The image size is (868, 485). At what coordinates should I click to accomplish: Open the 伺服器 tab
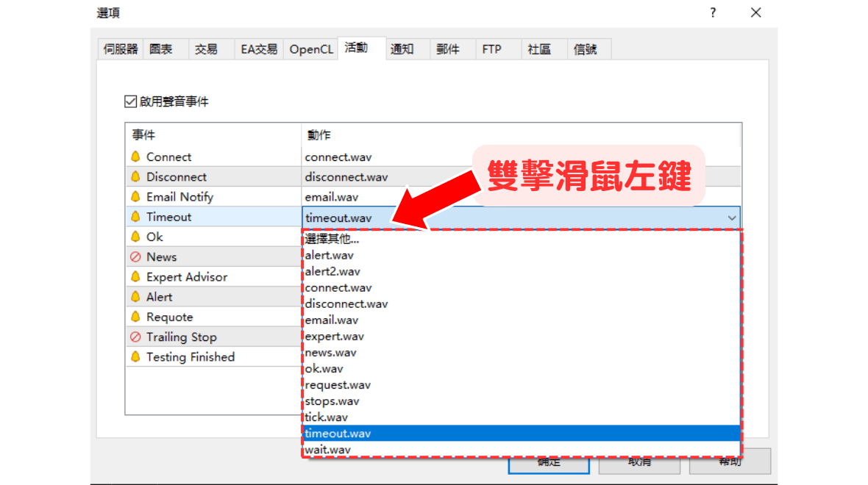click(x=121, y=49)
